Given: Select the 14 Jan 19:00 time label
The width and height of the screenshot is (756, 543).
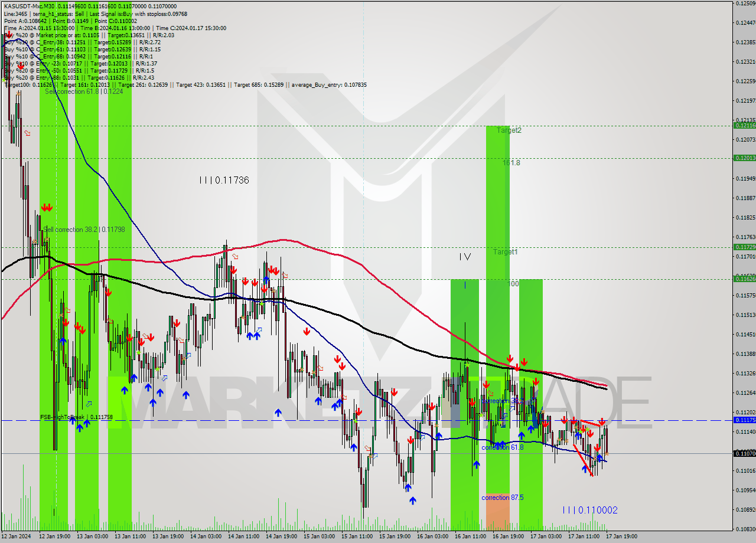Looking at the screenshot, I should 282,537.
